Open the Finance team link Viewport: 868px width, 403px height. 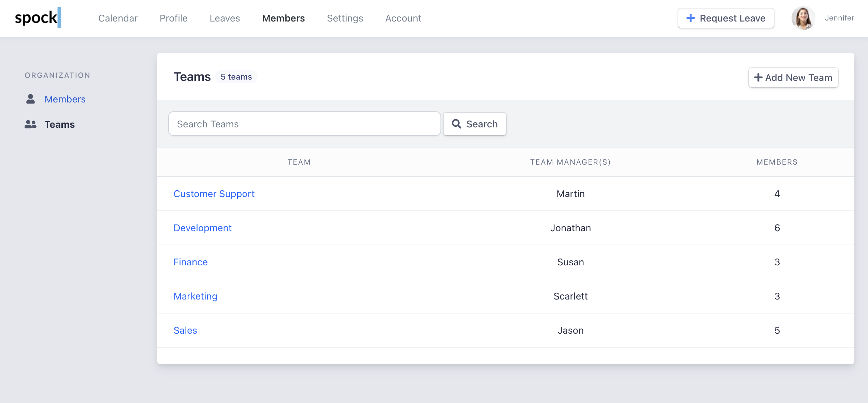point(190,262)
